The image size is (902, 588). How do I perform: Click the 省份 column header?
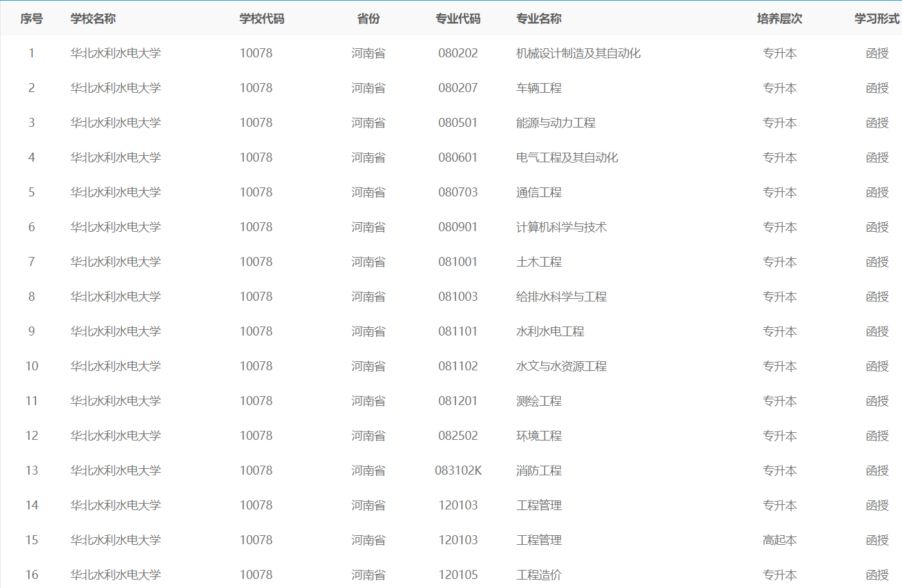click(x=369, y=19)
